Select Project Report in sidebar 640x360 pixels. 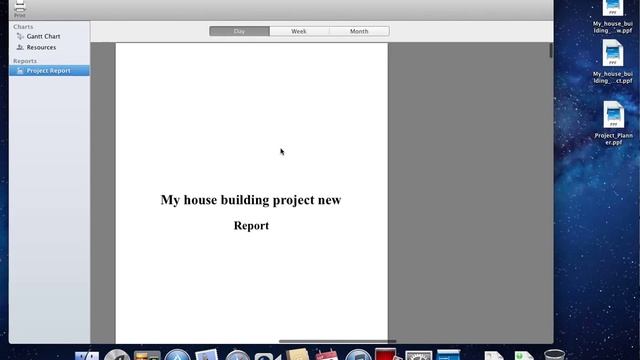(49, 71)
